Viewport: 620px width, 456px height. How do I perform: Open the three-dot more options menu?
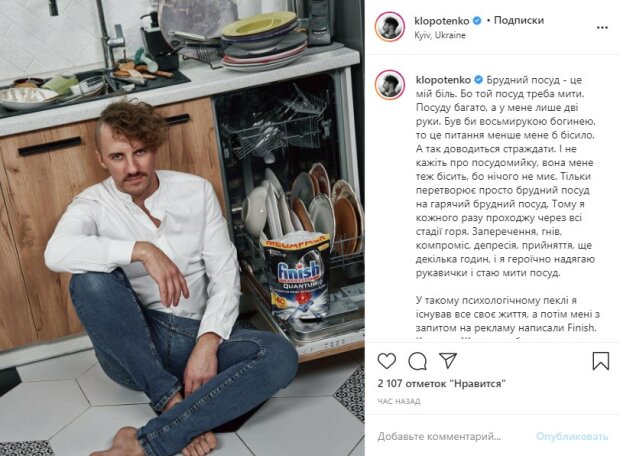pos(602,28)
